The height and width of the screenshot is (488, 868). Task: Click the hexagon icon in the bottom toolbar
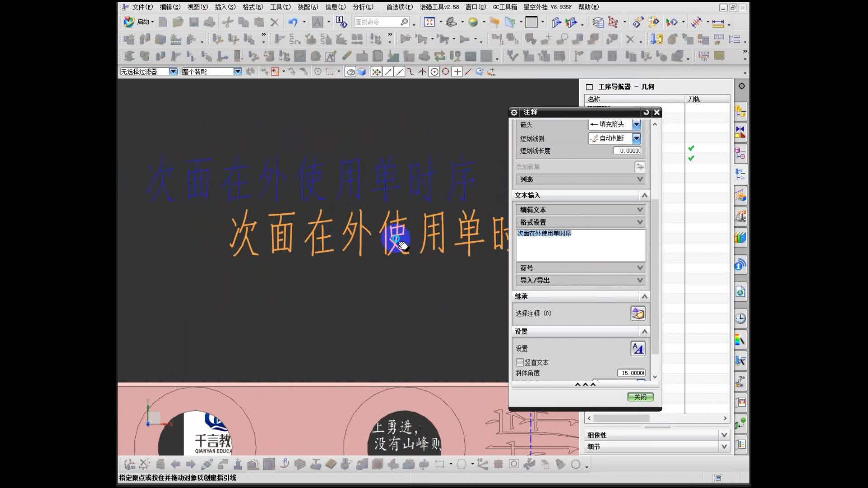461,464
